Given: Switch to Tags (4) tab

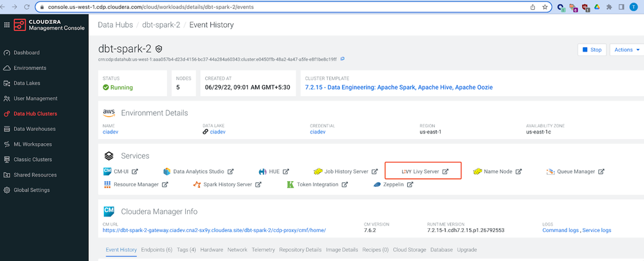Looking at the screenshot, I should click(x=186, y=249).
